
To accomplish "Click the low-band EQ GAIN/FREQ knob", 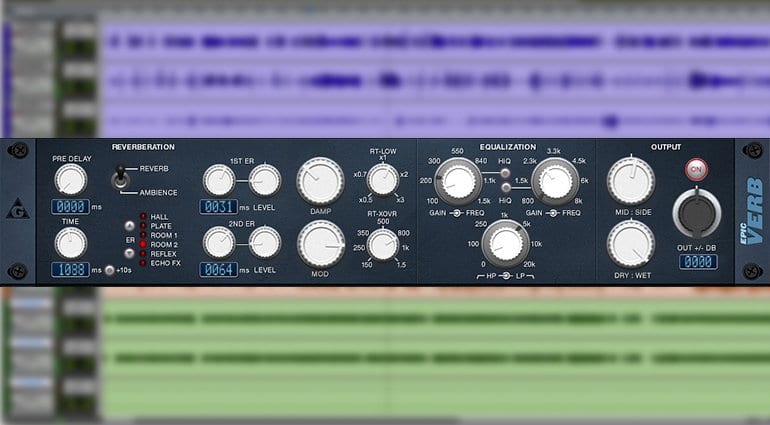I will pos(458,182).
